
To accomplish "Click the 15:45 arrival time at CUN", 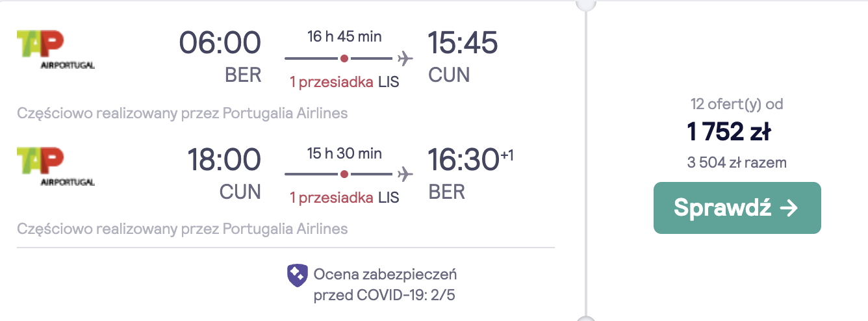I will 463,44.
